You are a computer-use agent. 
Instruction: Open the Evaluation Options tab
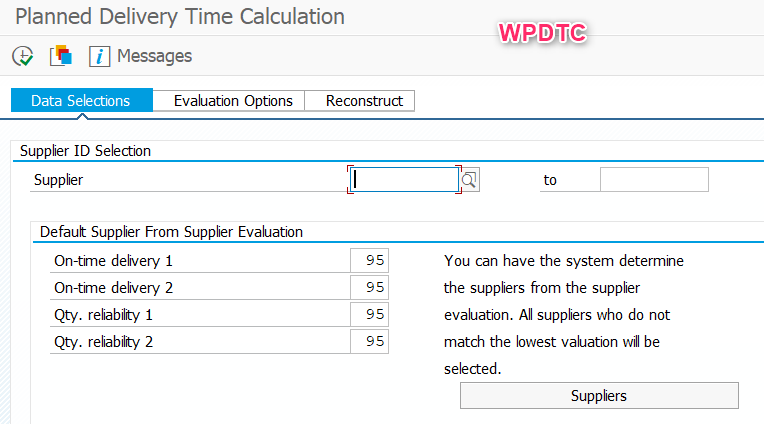click(233, 101)
